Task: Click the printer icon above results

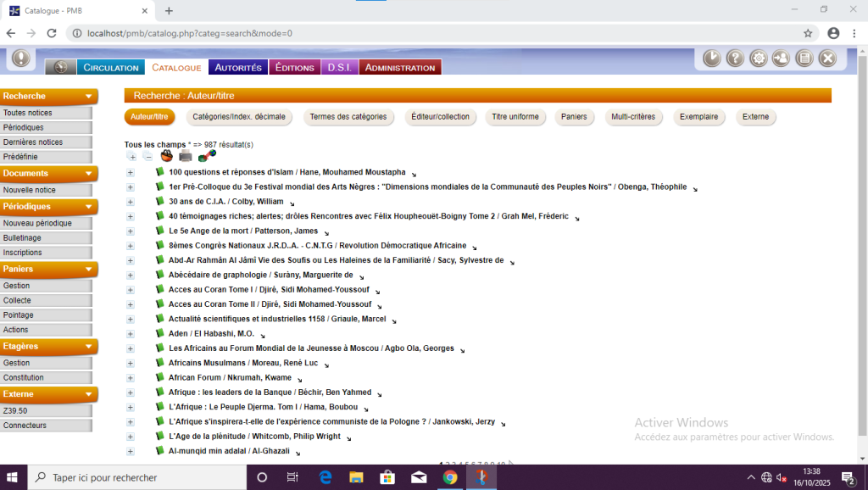Action: point(186,157)
